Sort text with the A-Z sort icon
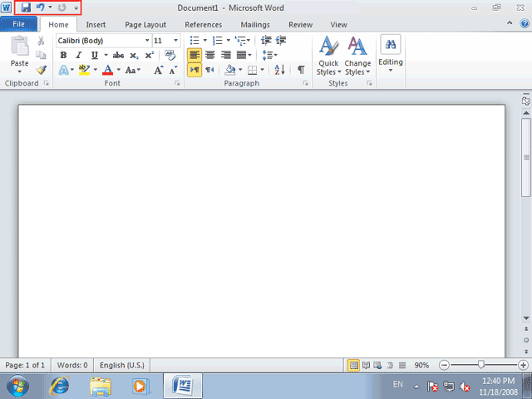 (x=279, y=70)
